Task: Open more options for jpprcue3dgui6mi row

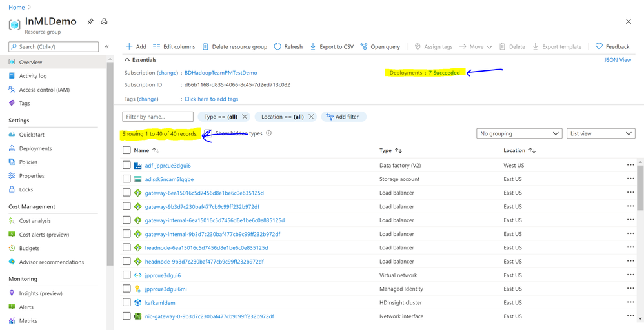Action: [630, 289]
